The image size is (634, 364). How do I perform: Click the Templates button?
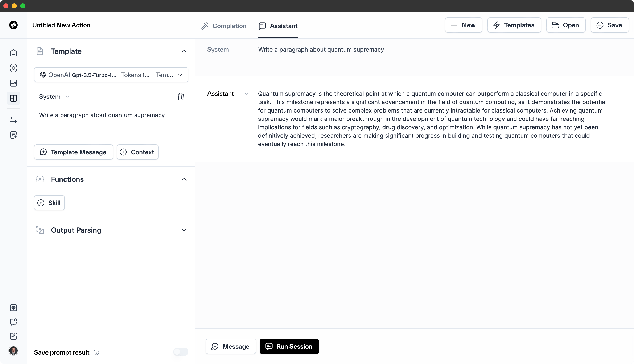click(514, 25)
